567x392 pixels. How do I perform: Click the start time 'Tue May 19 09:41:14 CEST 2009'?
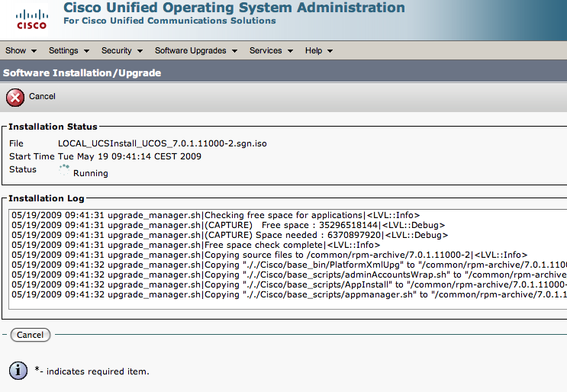coord(130,156)
